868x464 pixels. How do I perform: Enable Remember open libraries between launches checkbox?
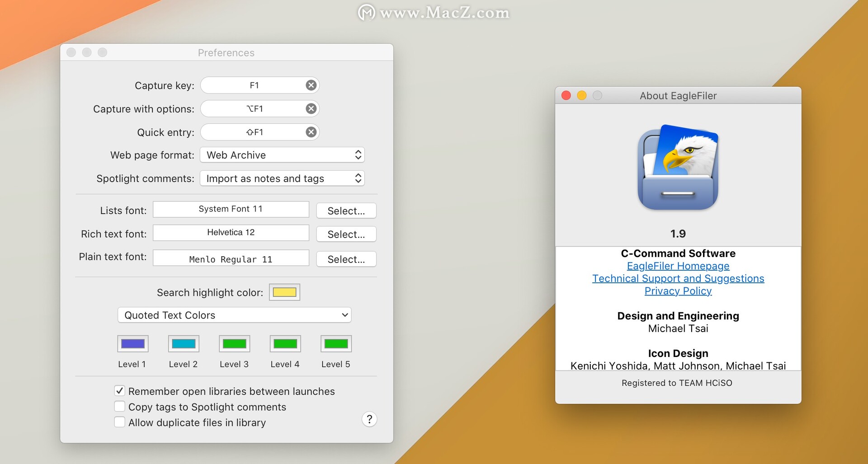point(119,391)
